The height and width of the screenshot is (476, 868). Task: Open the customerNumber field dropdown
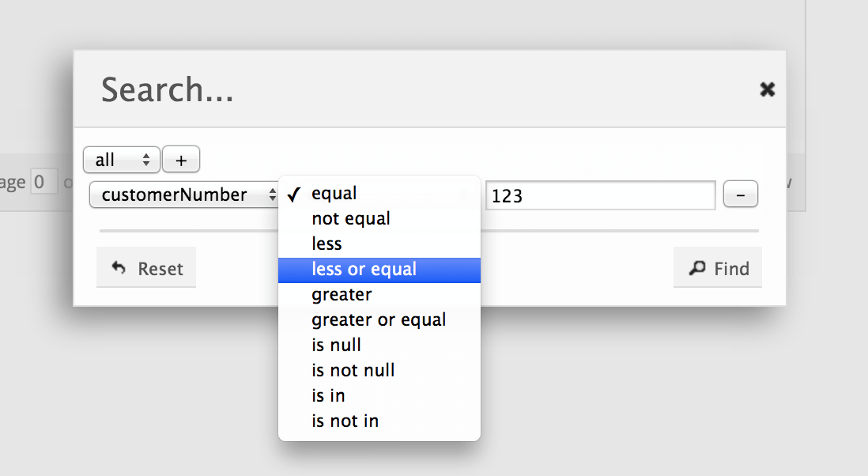pyautogui.click(x=183, y=195)
